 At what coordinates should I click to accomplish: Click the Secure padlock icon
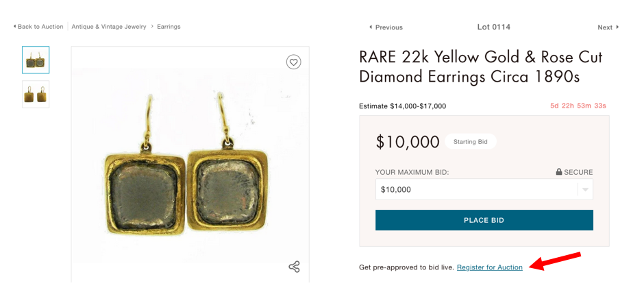click(559, 172)
